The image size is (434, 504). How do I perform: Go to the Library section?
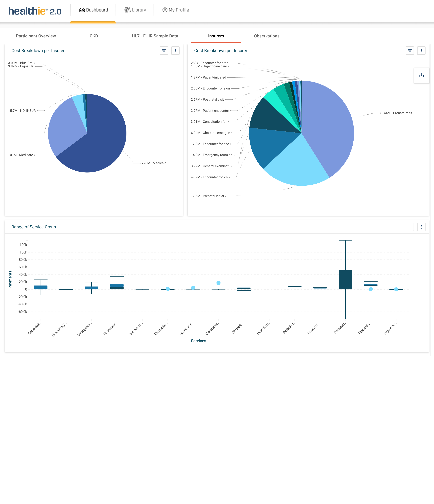click(135, 10)
